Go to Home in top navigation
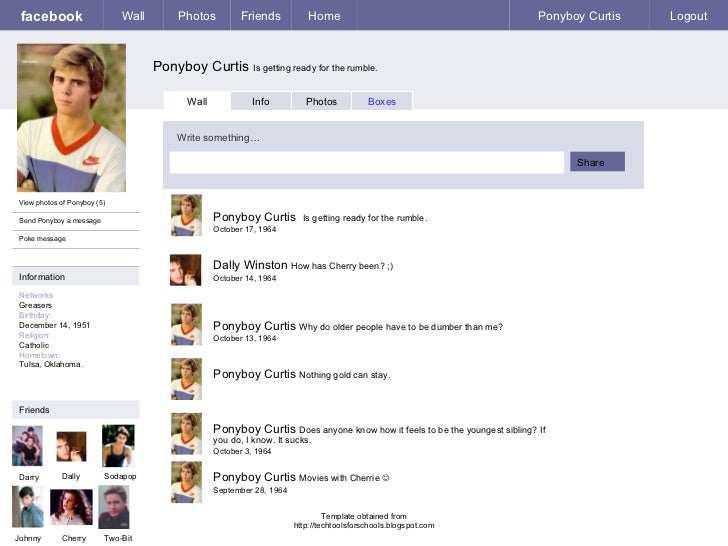 click(x=324, y=16)
